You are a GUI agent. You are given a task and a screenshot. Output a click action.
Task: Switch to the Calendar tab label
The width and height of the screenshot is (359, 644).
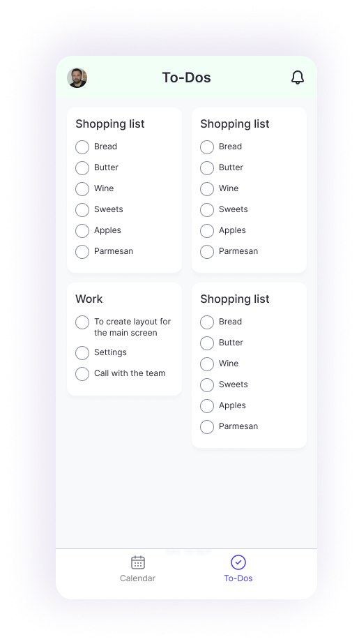tap(137, 578)
